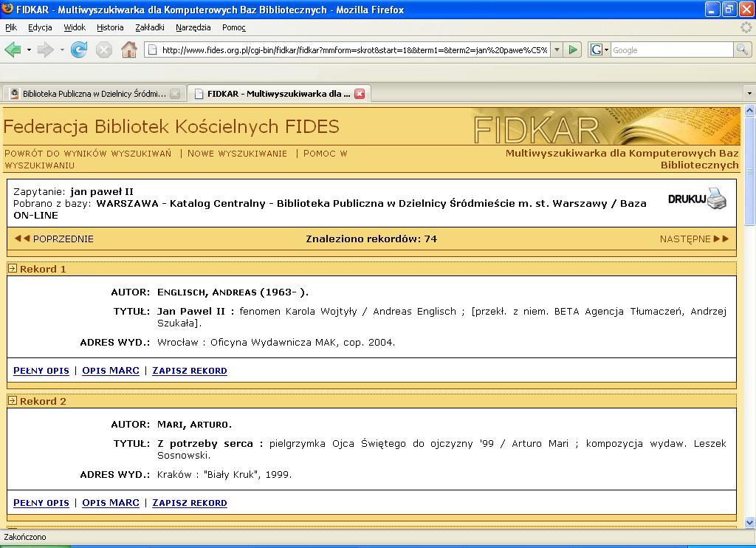Open the Back button history dropdown

(x=29, y=49)
